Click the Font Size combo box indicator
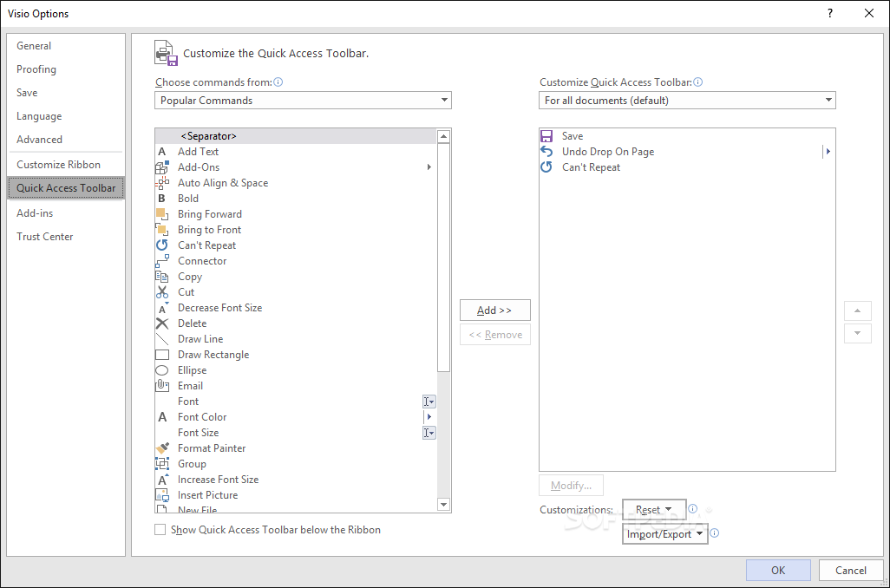Viewport: 890px width, 588px height. pyautogui.click(x=429, y=433)
